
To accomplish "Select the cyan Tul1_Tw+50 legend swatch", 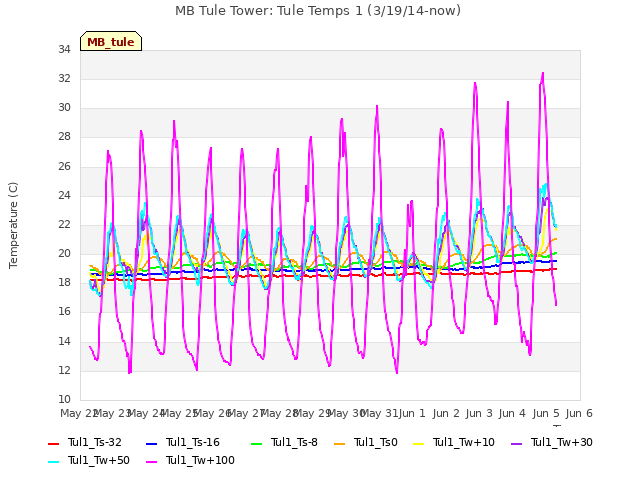I will point(53,462).
